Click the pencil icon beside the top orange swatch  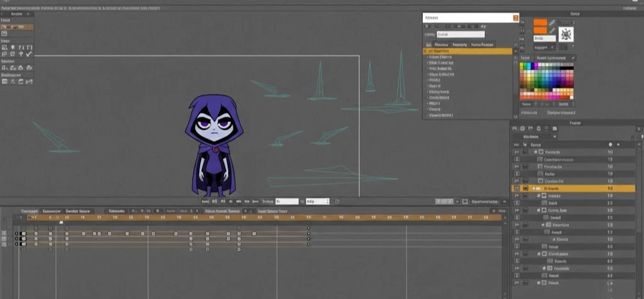[x=552, y=23]
